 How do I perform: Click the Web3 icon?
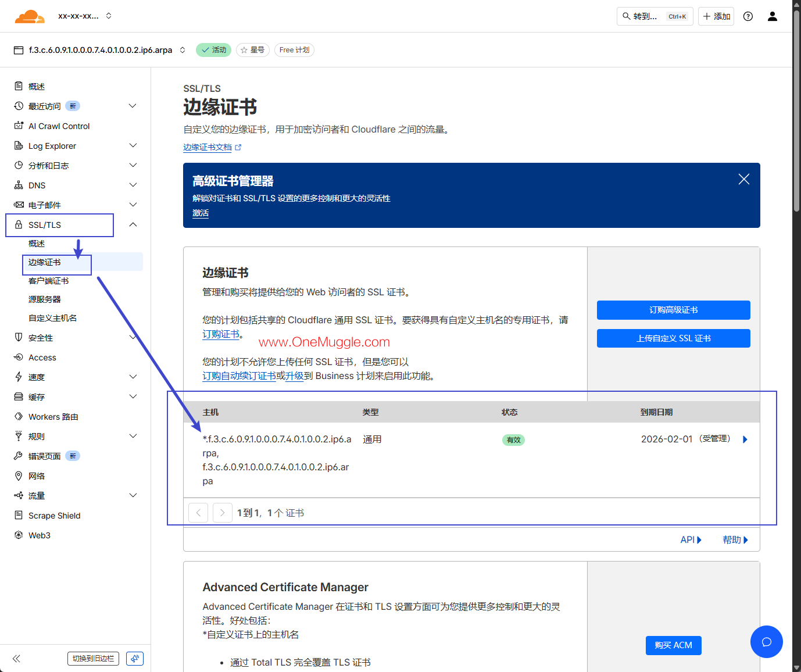point(19,535)
